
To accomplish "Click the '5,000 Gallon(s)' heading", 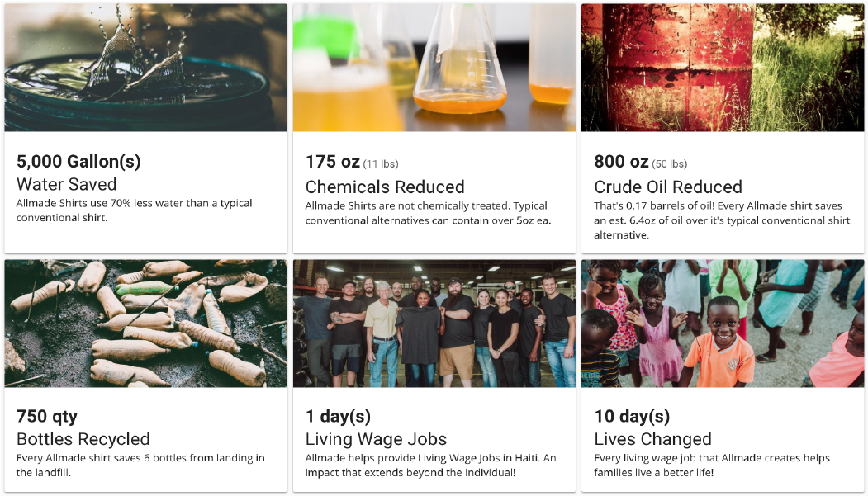I will [x=78, y=162].
